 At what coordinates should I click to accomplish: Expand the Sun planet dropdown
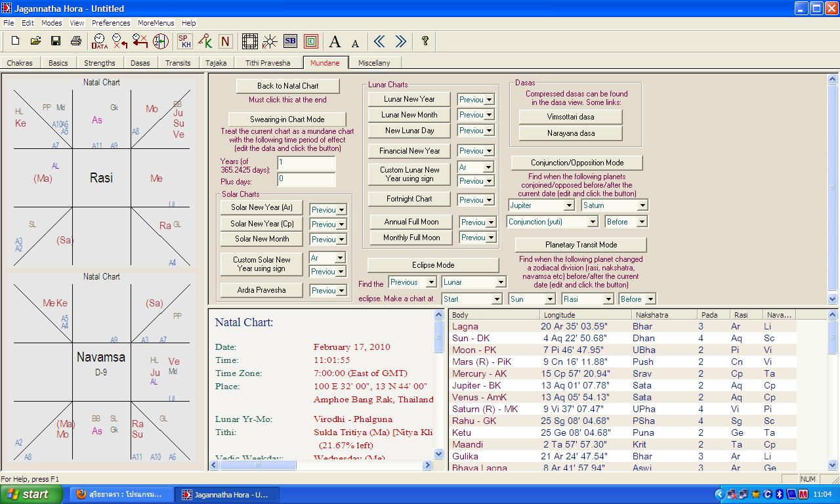[x=550, y=299]
